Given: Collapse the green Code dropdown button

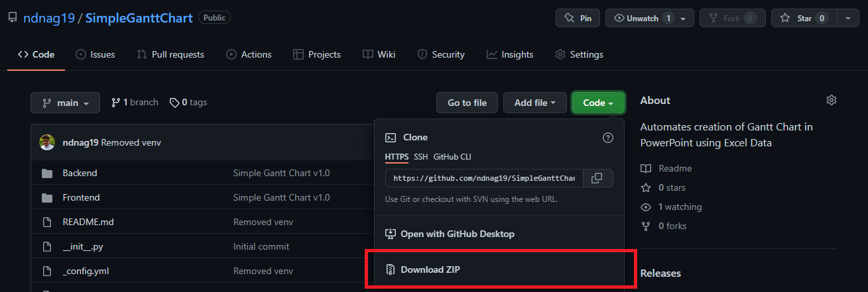Looking at the screenshot, I should point(598,103).
